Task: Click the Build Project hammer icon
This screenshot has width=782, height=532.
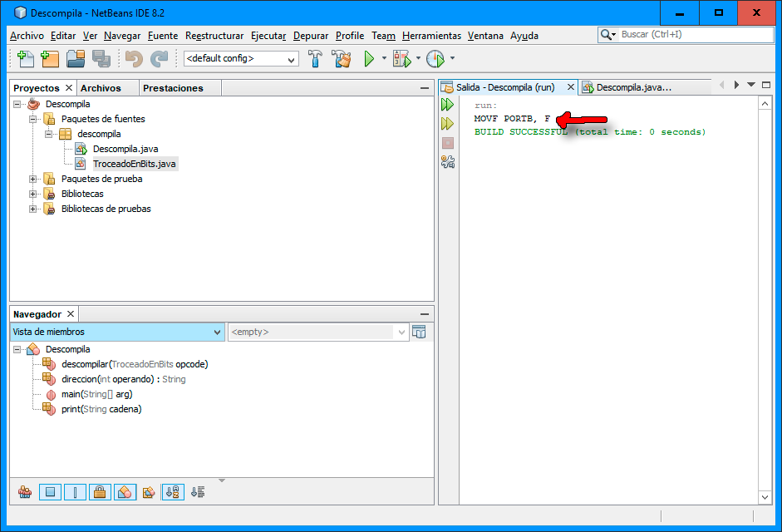Action: pos(315,59)
